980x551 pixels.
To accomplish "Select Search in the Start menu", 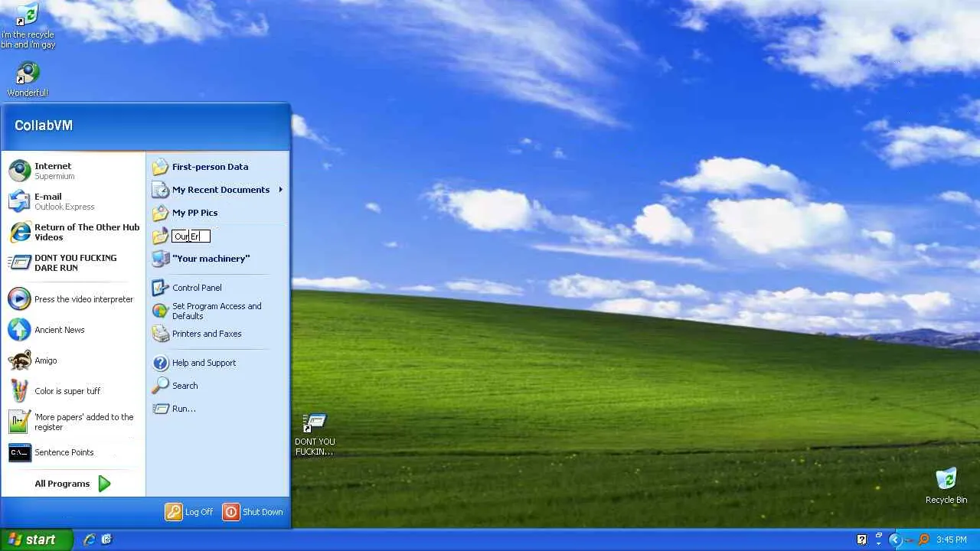I will [x=218, y=386].
